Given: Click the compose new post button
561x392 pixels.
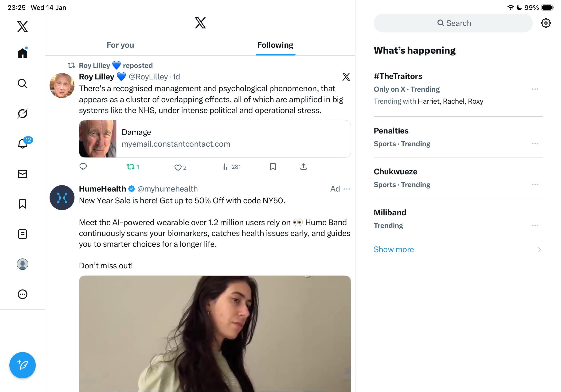Looking at the screenshot, I should [x=23, y=365].
